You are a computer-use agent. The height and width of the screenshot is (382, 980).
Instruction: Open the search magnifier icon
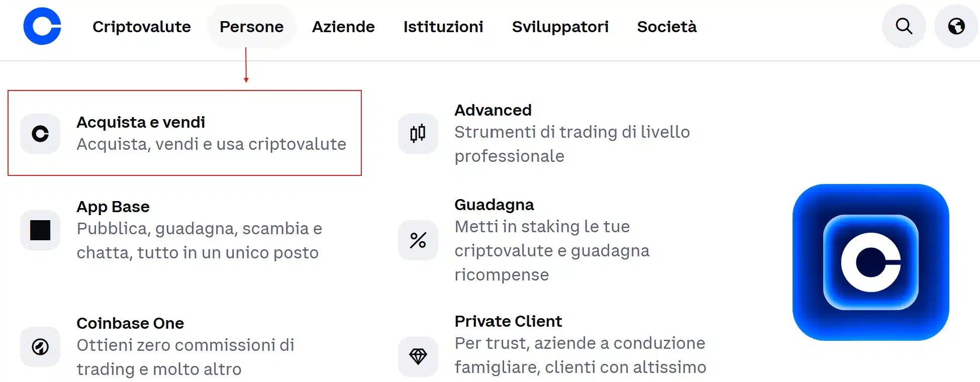903,27
